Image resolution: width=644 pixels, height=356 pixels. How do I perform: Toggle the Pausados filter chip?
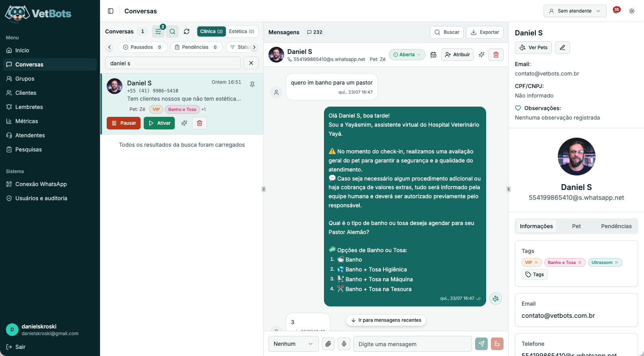143,47
